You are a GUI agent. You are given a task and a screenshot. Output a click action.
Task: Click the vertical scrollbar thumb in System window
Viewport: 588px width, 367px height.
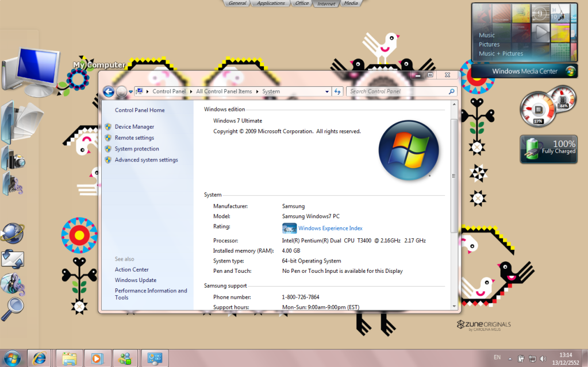click(x=454, y=175)
